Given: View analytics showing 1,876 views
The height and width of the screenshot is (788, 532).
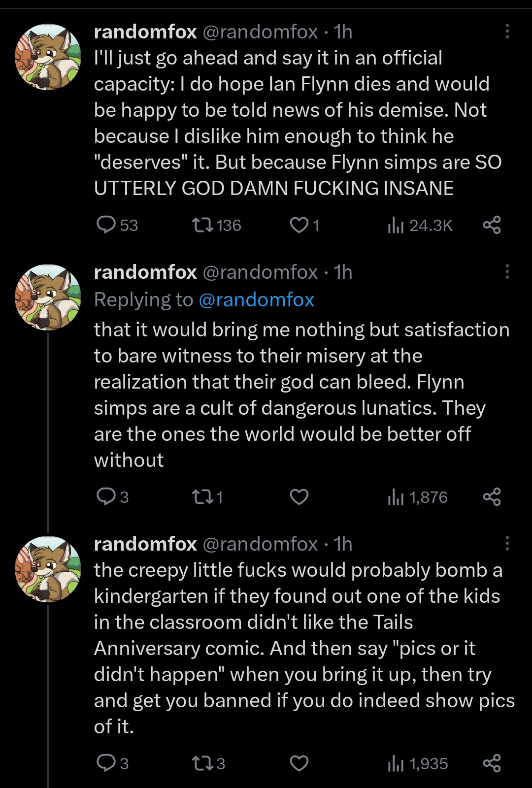Looking at the screenshot, I should coord(396,497).
